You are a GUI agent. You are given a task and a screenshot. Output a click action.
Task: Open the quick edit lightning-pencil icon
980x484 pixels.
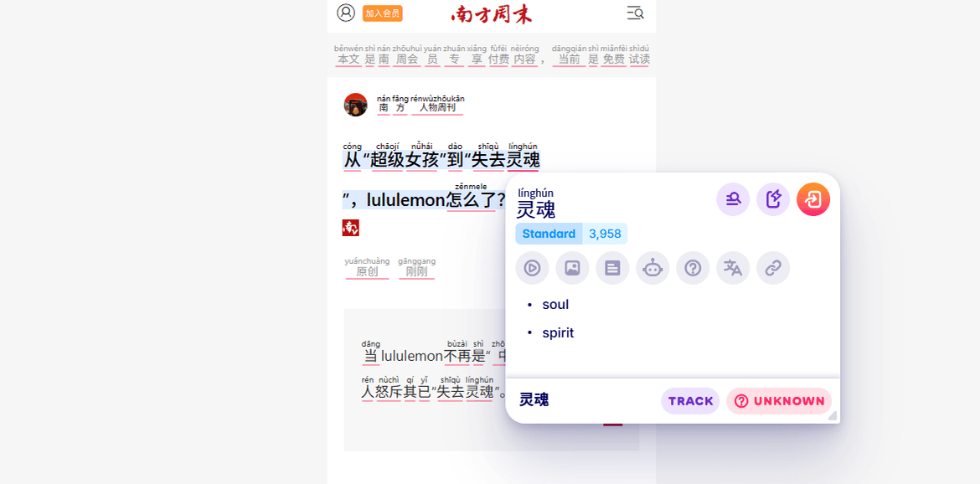pyautogui.click(x=772, y=199)
